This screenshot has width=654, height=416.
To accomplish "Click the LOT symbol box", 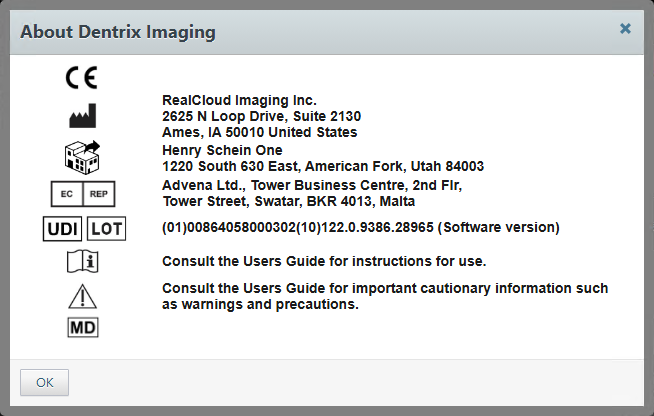I will pos(105,228).
